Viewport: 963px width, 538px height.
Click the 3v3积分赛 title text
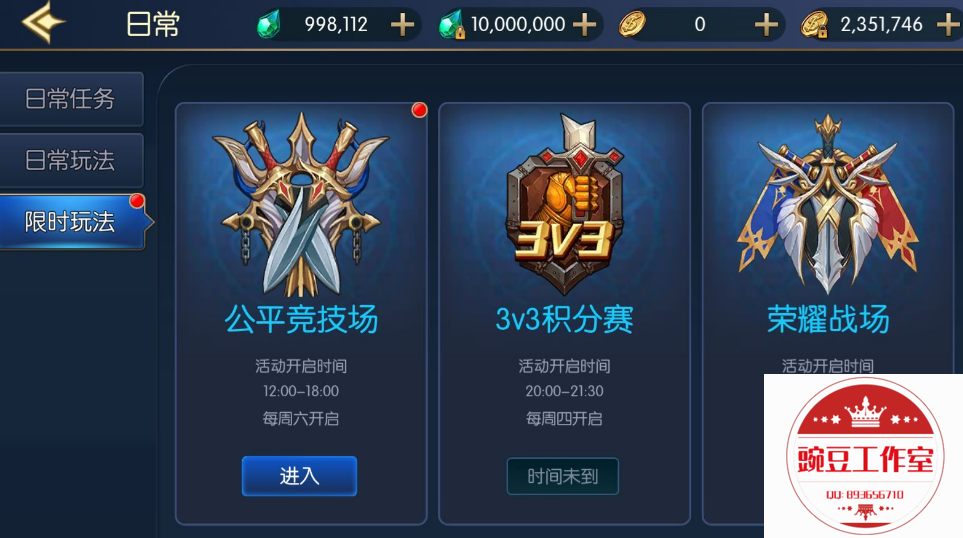[564, 319]
